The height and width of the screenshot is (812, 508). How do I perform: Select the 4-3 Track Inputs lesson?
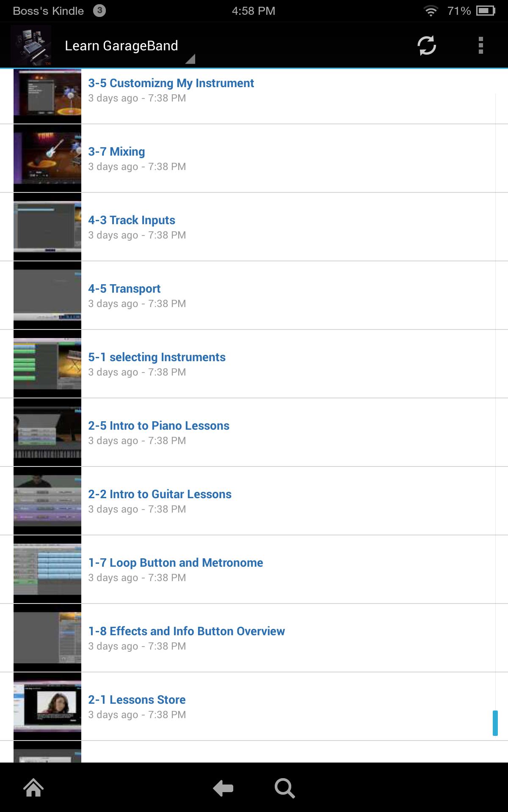coord(131,220)
